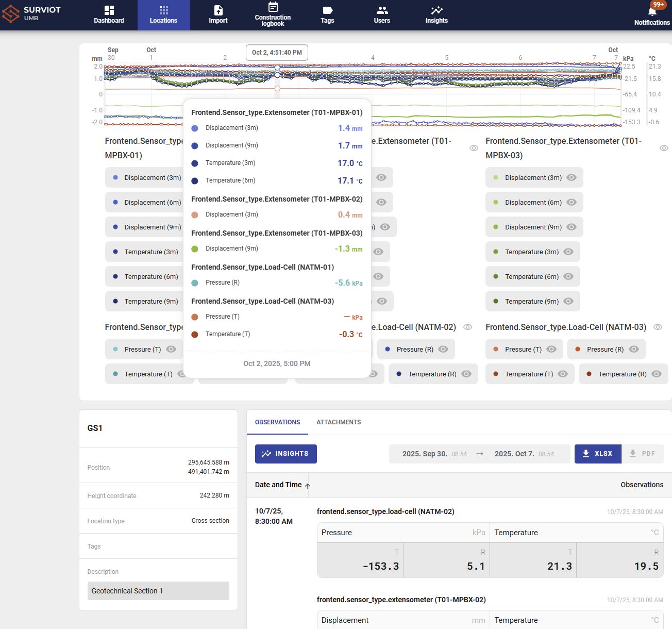This screenshot has width=672, height=629.
Task: Toggle visibility of T01-MPBX-03 Displacement (3m)
Action: pyautogui.click(x=572, y=177)
